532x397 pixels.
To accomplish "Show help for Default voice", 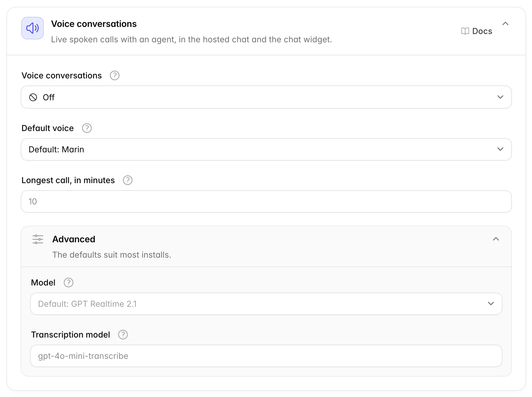I will [87, 128].
